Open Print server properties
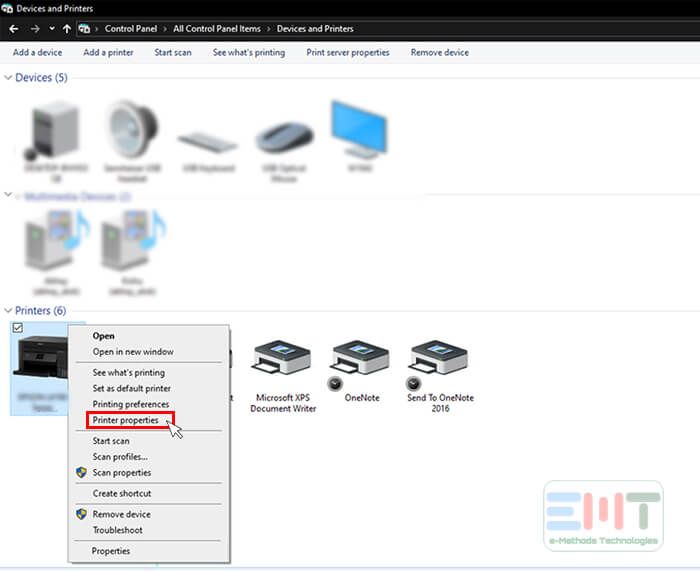This screenshot has width=700, height=571. (x=347, y=52)
